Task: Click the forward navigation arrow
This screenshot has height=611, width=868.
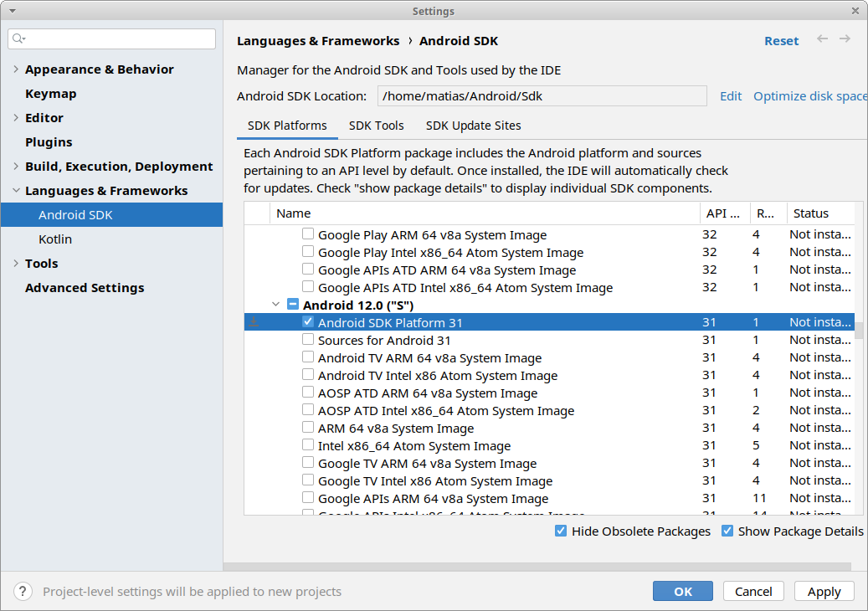Action: 845,39
